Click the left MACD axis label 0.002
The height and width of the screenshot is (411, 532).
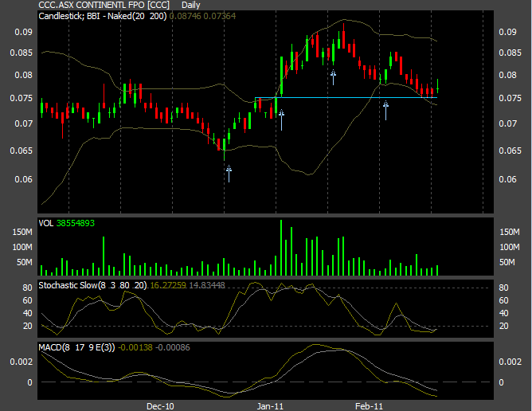[21, 362]
